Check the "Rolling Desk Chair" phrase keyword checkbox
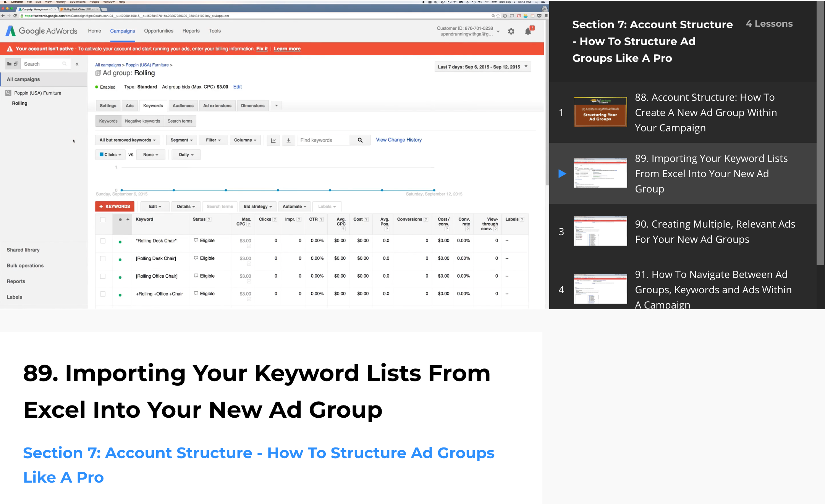The height and width of the screenshot is (504, 825). [103, 241]
